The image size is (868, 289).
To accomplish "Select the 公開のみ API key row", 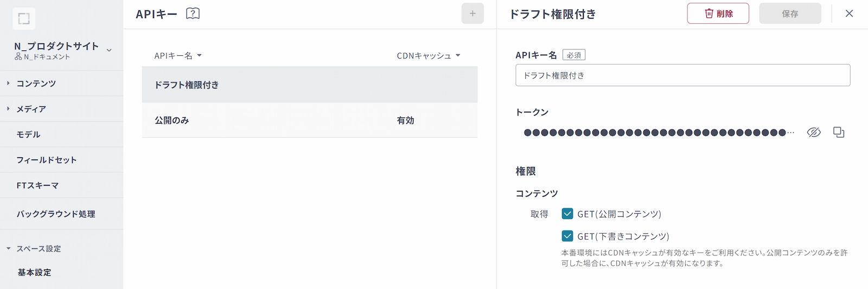I will click(x=309, y=120).
